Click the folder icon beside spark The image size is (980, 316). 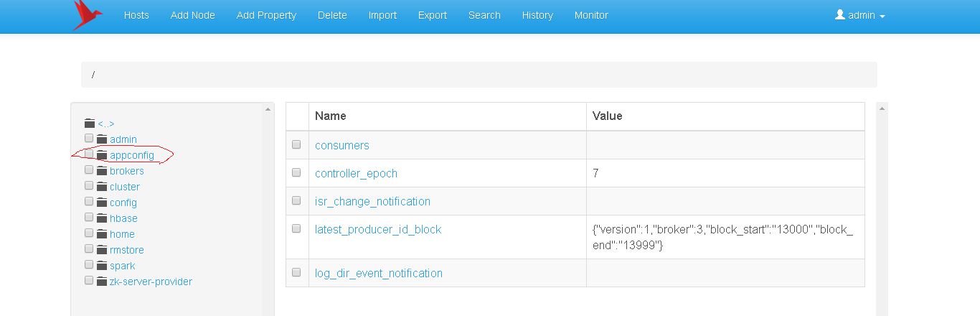pos(101,266)
